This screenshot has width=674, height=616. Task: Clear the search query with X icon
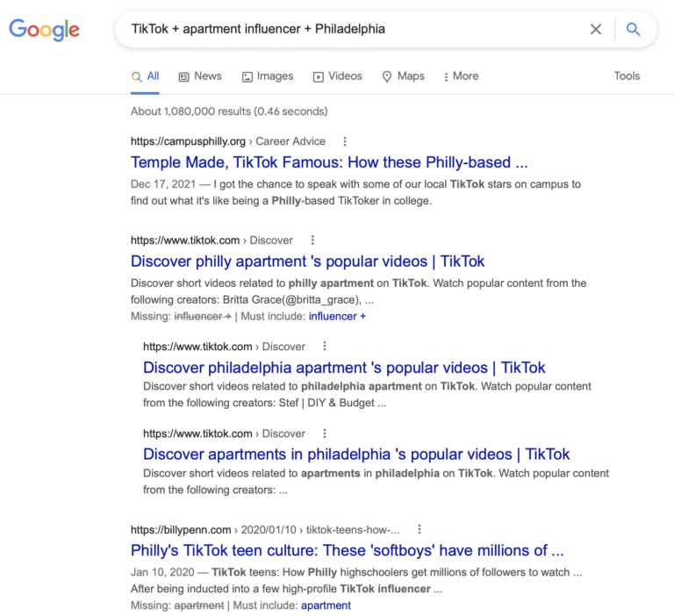tap(595, 29)
